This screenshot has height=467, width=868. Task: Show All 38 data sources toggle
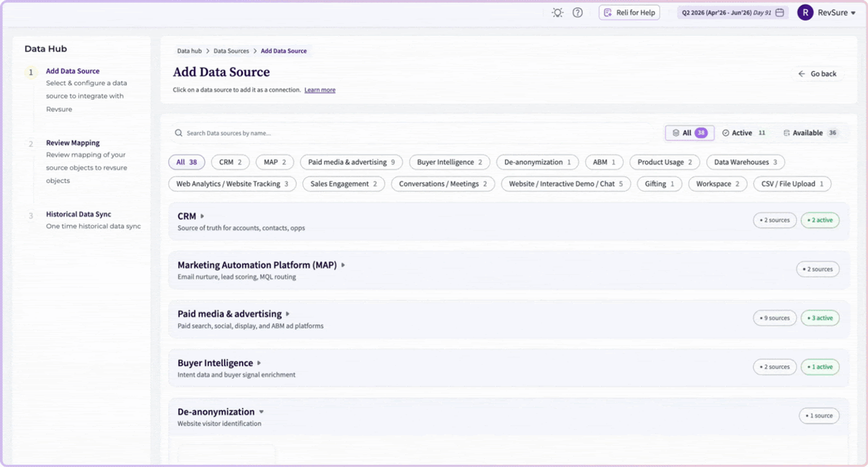[x=689, y=133]
